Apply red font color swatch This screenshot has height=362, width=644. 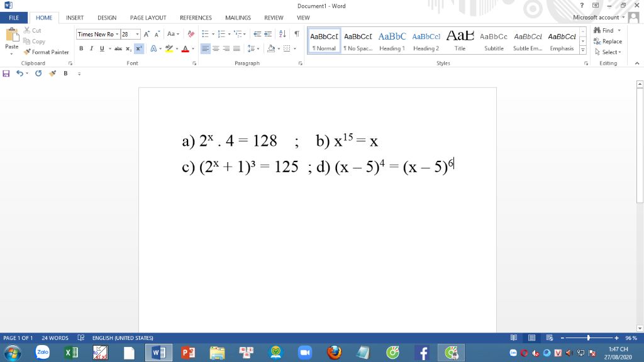pos(186,48)
